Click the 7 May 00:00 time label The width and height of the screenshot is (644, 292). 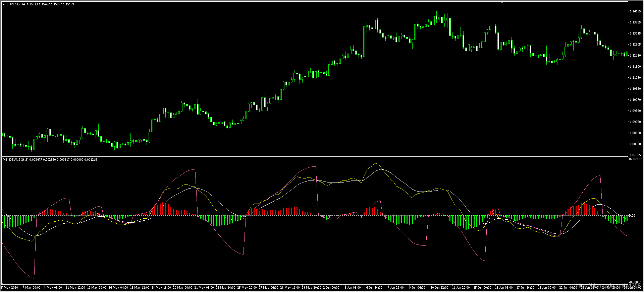(32, 288)
